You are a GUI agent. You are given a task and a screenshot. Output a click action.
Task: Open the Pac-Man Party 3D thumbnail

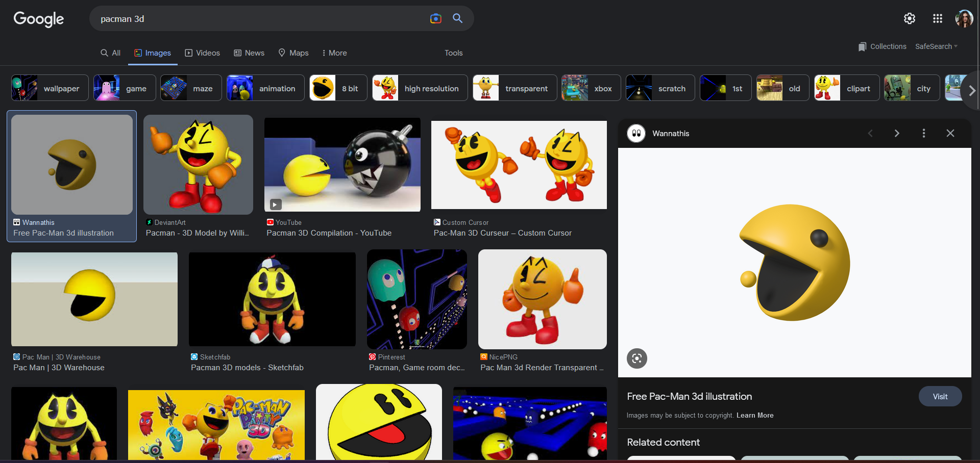(216, 425)
